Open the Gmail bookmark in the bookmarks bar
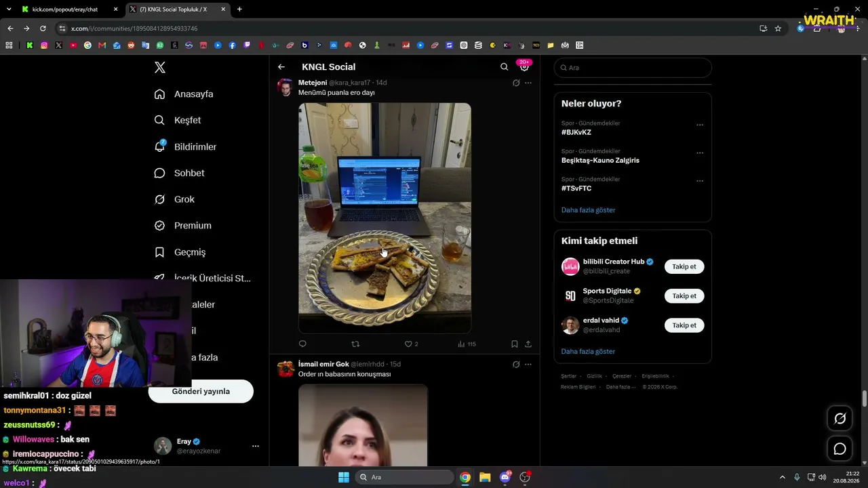Screen dimensions: 868x488 tap(102, 45)
